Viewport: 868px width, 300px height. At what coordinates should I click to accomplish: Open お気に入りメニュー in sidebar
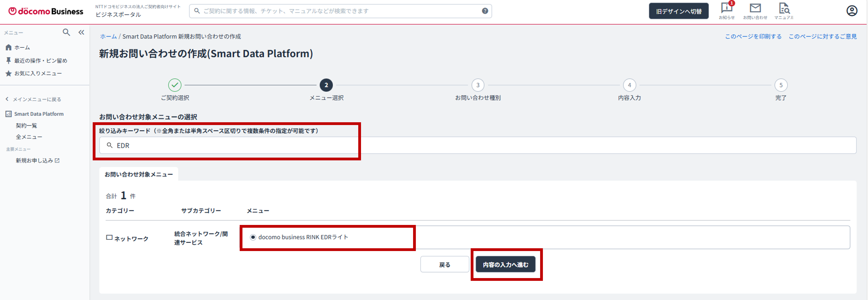(38, 73)
